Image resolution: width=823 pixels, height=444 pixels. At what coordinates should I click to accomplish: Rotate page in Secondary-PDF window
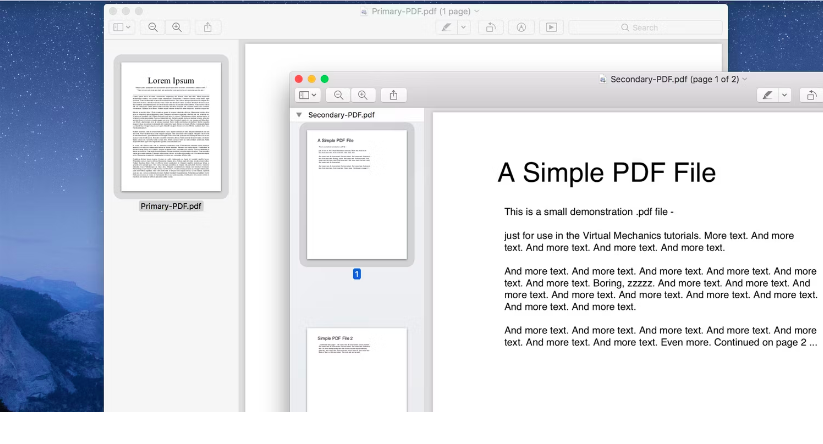point(811,95)
